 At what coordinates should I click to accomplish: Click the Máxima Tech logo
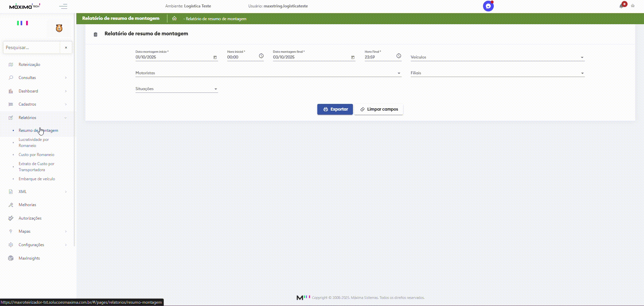point(25,6)
